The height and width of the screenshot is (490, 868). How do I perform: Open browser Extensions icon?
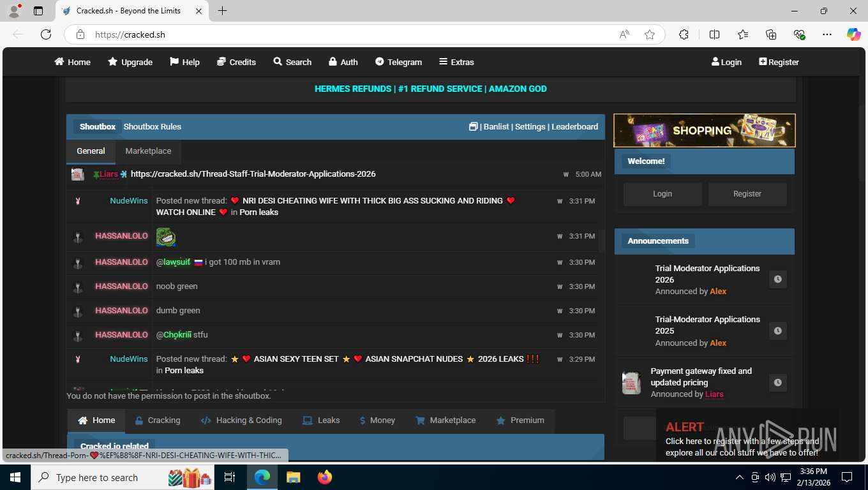click(684, 34)
